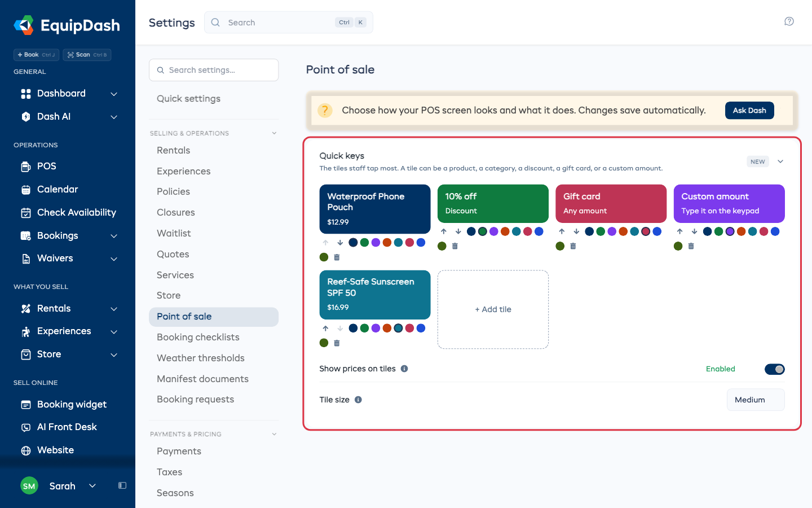This screenshot has height=508, width=812.
Task: Pick blue color for the Custom amount tile
Action: [775, 231]
